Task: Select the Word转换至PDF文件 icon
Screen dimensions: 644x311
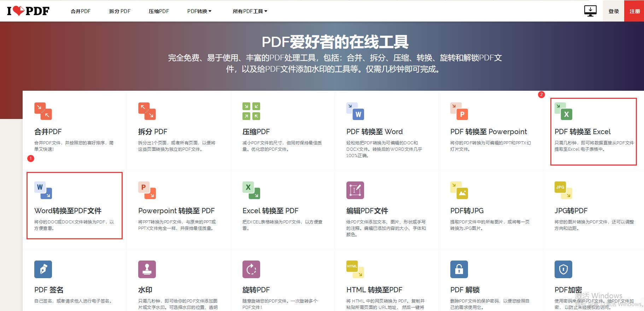Action: (x=43, y=190)
